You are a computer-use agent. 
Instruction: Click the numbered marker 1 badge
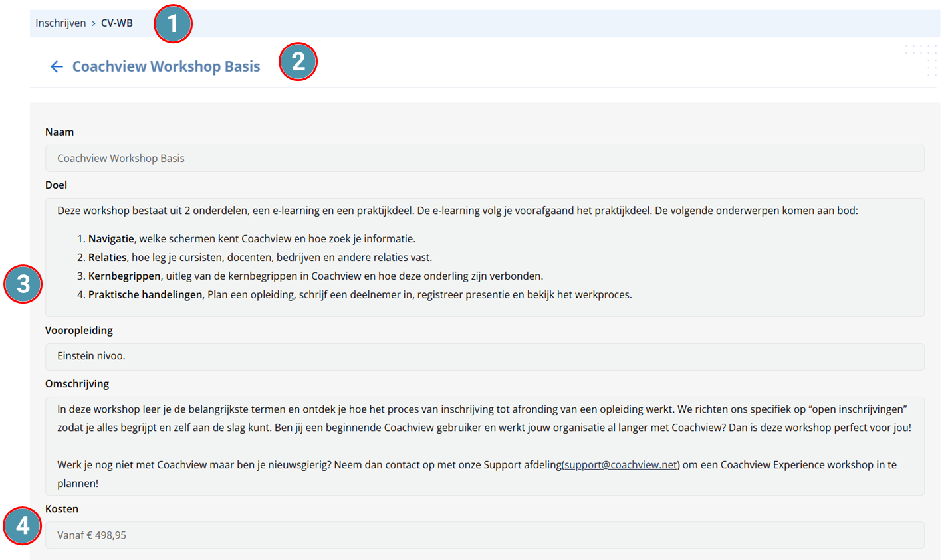173,24
